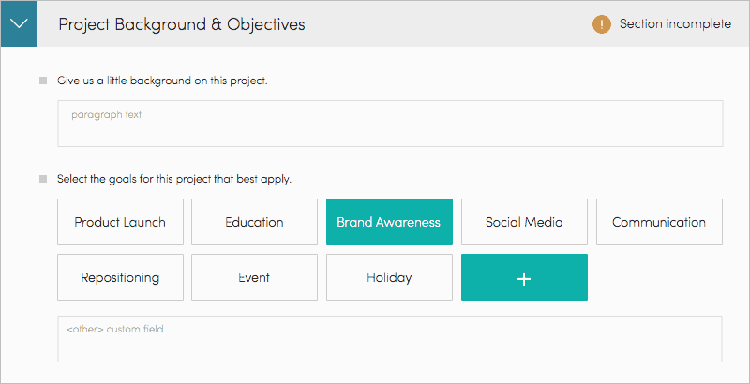
Task: Choose the Social Media goal
Action: (x=524, y=222)
